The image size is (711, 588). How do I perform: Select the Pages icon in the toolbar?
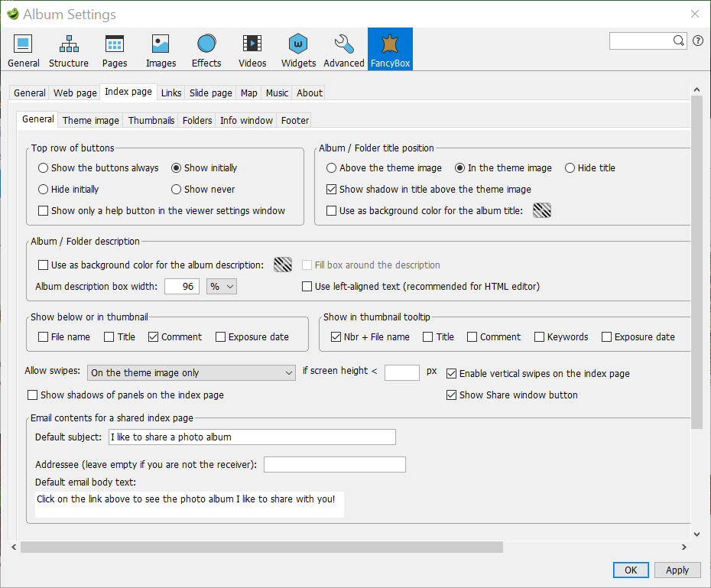pyautogui.click(x=114, y=48)
